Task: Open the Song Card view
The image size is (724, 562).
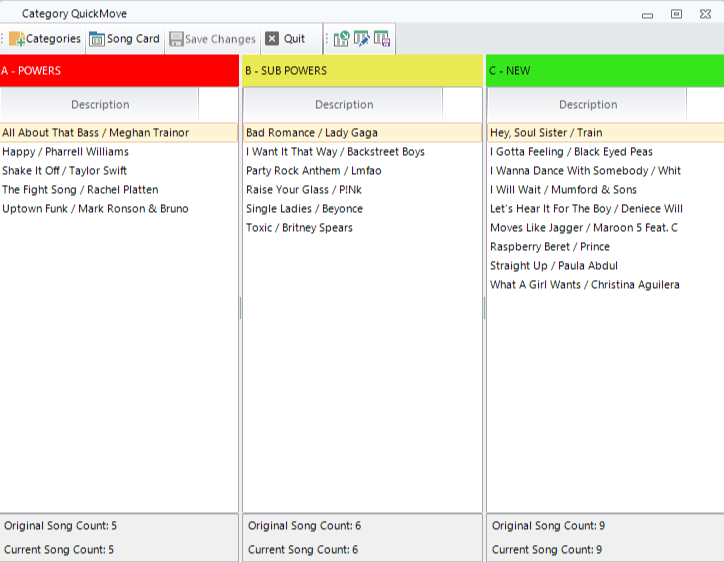Action: point(124,39)
